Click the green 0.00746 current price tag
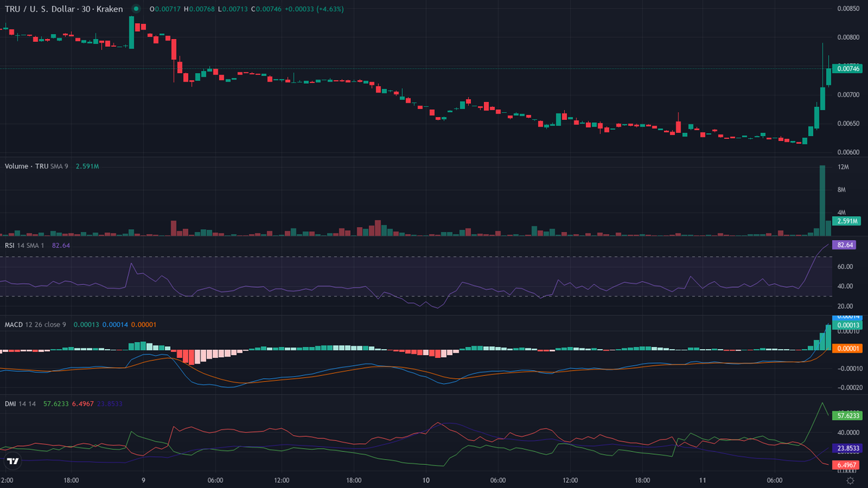Screen dimensions: 868x488 [x=848, y=69]
